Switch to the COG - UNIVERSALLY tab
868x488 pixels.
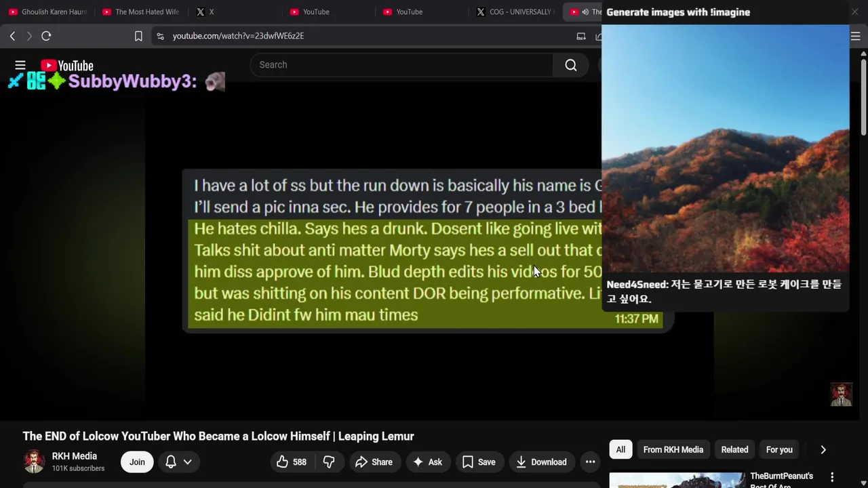tap(515, 12)
